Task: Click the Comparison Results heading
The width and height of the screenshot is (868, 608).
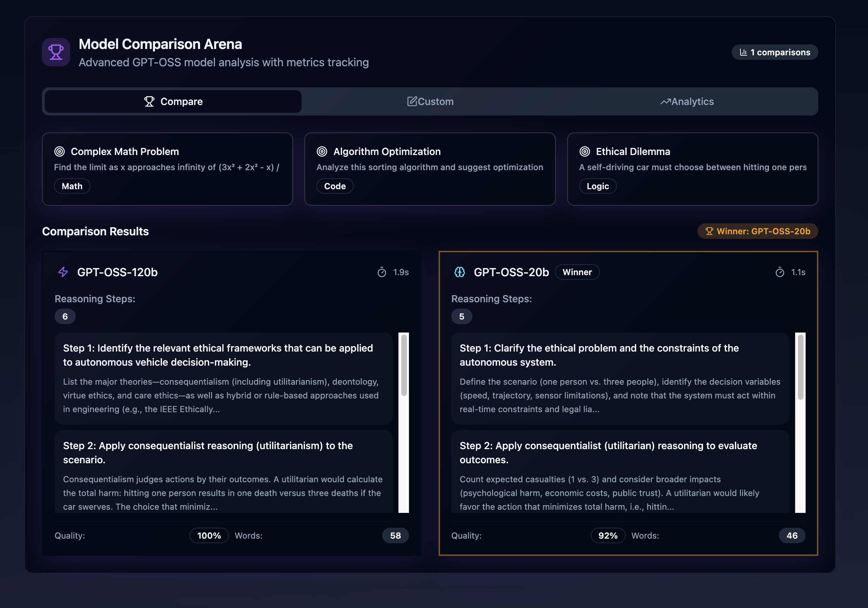Action: coord(95,231)
